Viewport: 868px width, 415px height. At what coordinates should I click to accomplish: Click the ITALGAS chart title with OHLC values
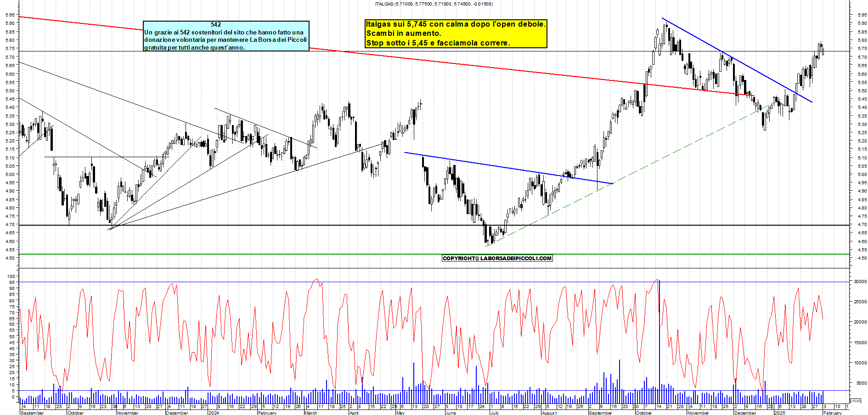coord(434,4)
